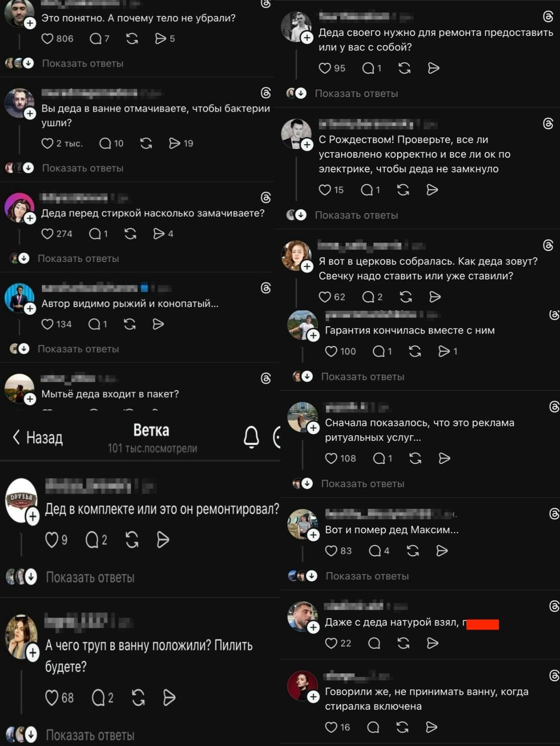The width and height of the screenshot is (560, 746).
Task: Show replies under 'Деда перед стиркой' comment
Action: (78, 258)
